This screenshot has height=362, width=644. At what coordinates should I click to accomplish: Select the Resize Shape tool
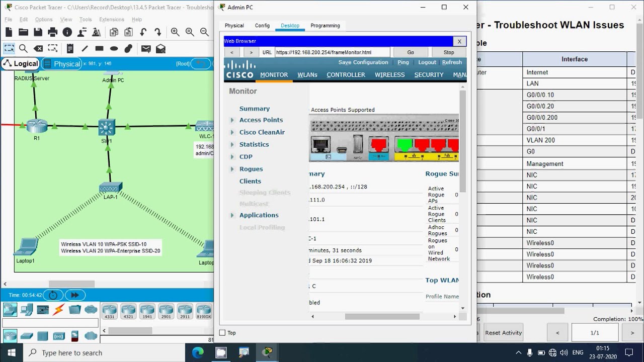(52, 48)
